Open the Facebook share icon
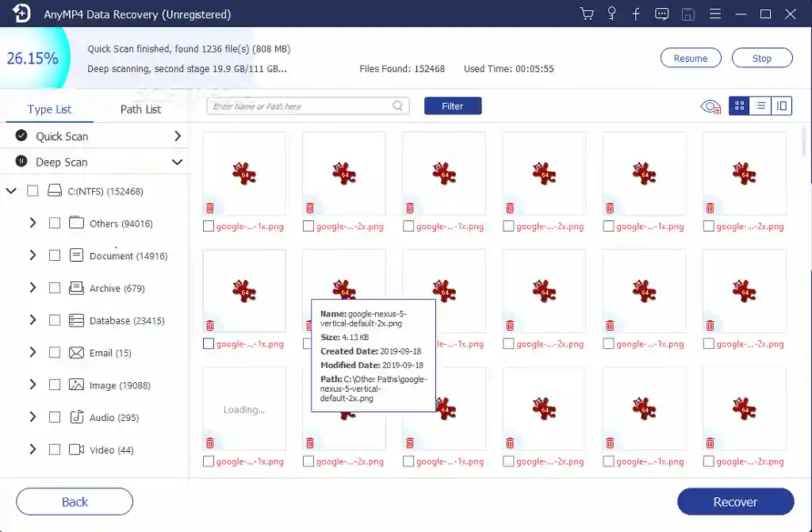812x532 pixels. click(637, 13)
